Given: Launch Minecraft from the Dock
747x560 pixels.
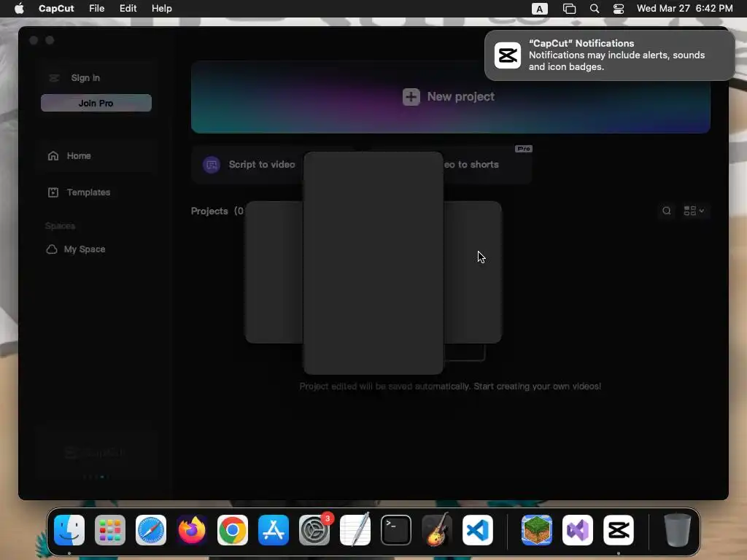Looking at the screenshot, I should coord(537,530).
